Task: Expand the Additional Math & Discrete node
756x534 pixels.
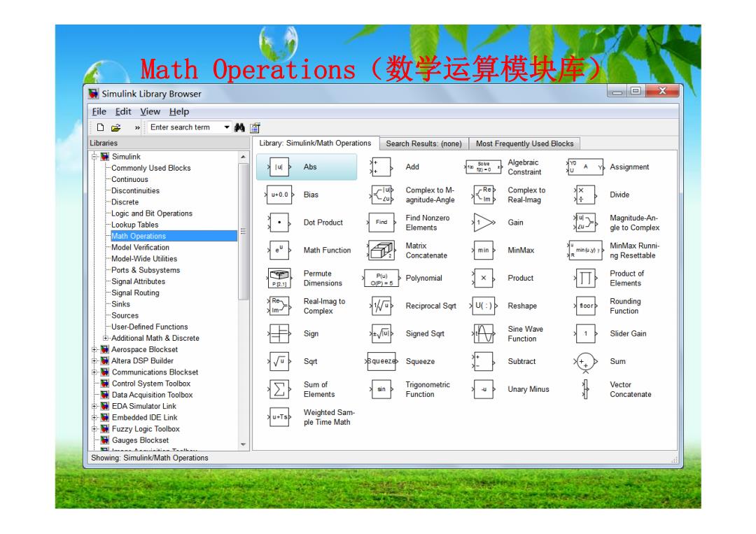Action: pyautogui.click(x=106, y=338)
